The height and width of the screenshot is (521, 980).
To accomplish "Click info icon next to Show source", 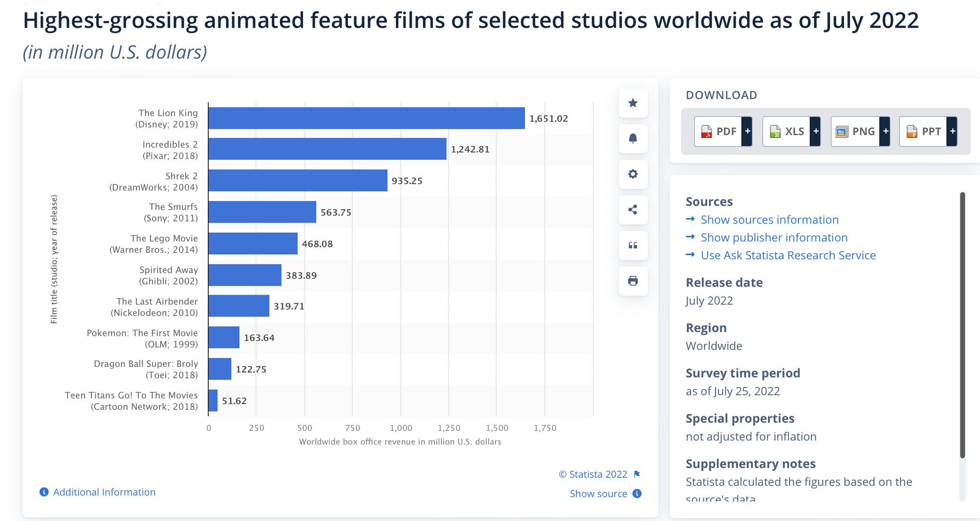I will (x=637, y=494).
